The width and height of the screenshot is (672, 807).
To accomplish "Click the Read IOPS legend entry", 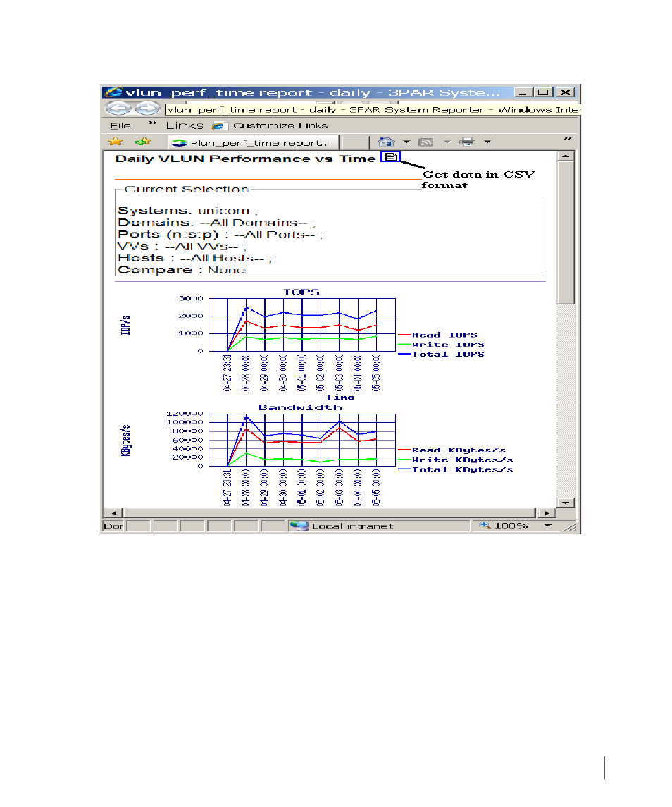I will (437, 335).
